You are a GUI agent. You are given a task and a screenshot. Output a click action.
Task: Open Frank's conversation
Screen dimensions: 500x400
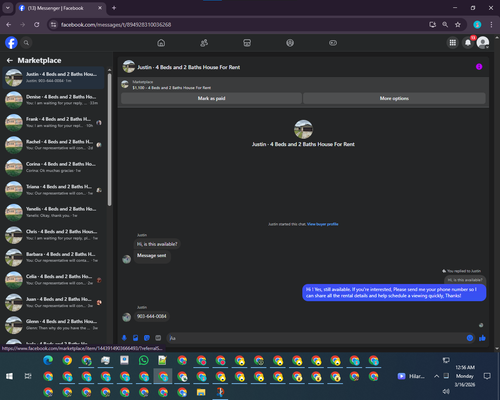tap(54, 122)
